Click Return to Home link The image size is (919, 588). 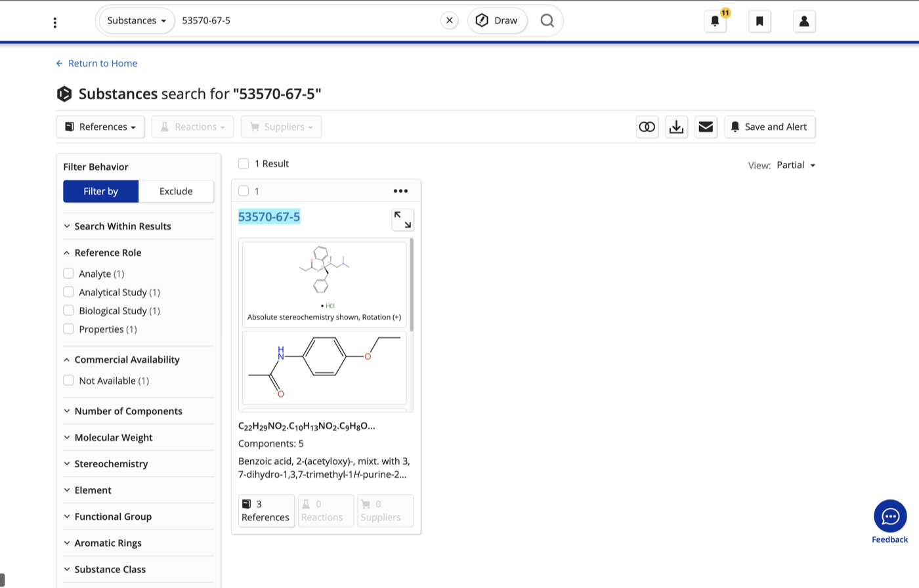coord(96,63)
